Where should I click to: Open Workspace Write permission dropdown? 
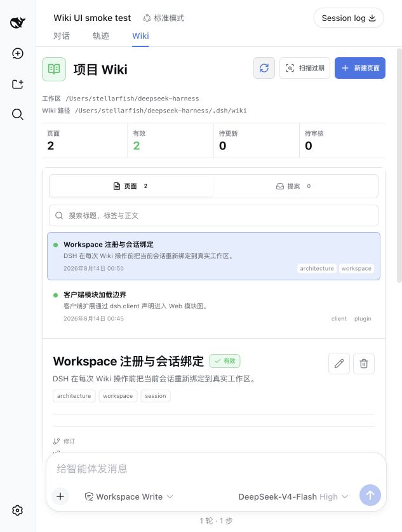129,496
